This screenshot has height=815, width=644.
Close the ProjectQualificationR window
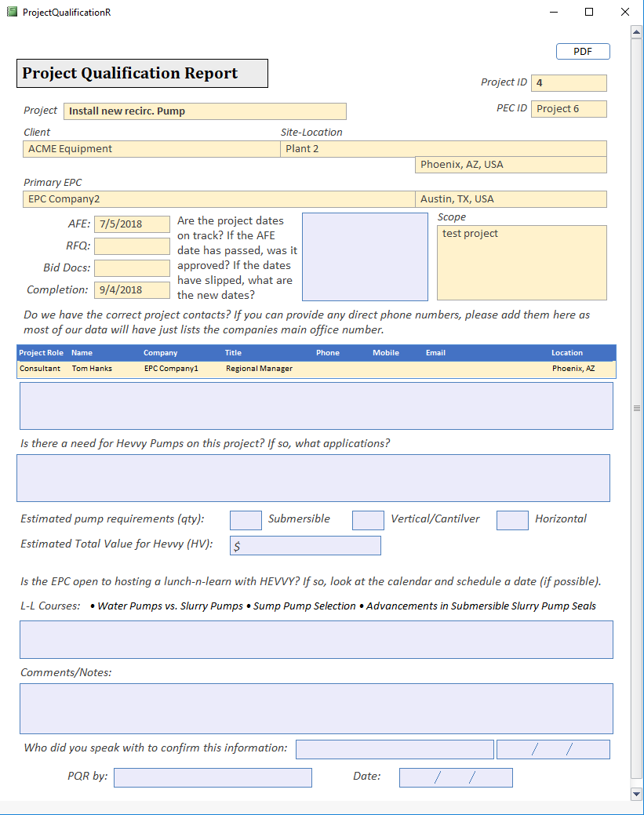tap(624, 12)
